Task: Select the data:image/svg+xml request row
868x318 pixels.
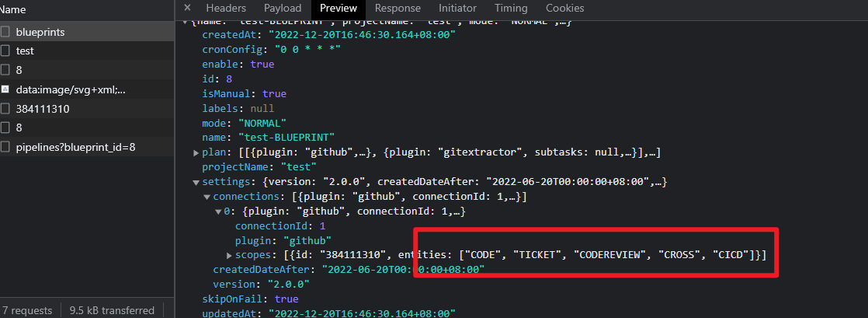Action: 87,89
